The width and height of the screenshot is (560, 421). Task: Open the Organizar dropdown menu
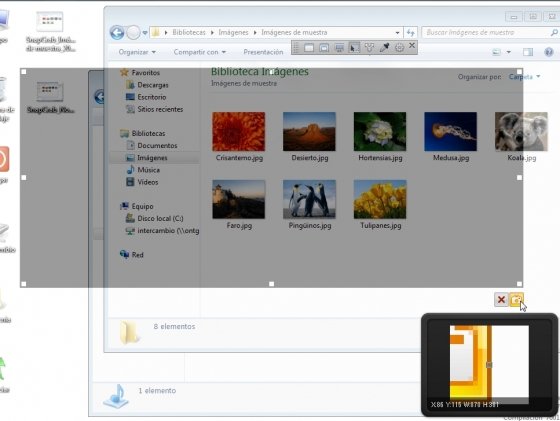click(137, 52)
